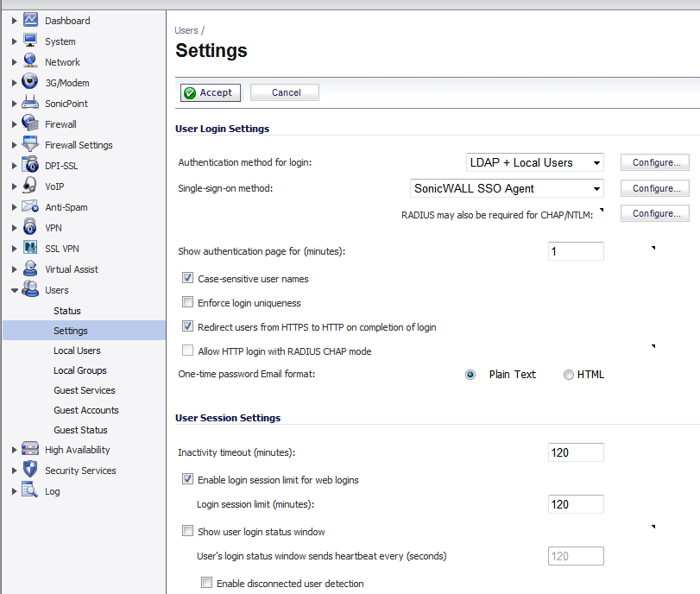Uncheck Case-sensitive user names
Viewport: 700px width, 594px height.
point(187,278)
